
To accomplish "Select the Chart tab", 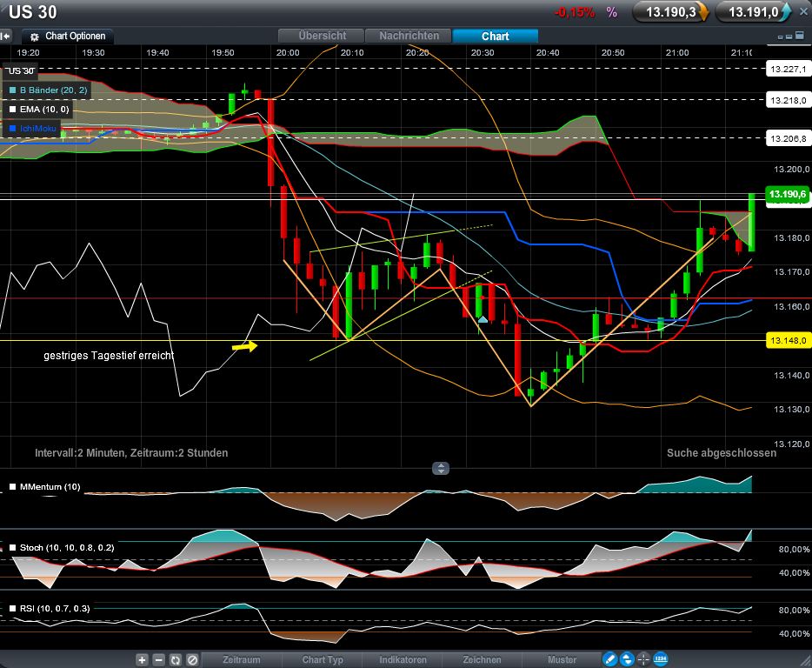I will click(x=495, y=36).
